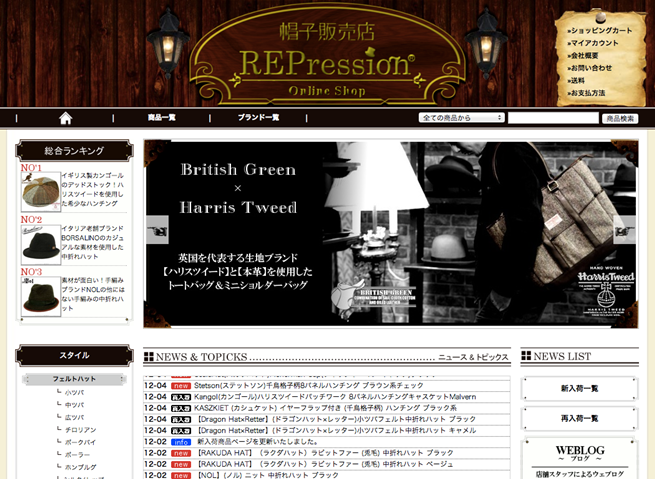Open 送料 shipping link

click(576, 81)
